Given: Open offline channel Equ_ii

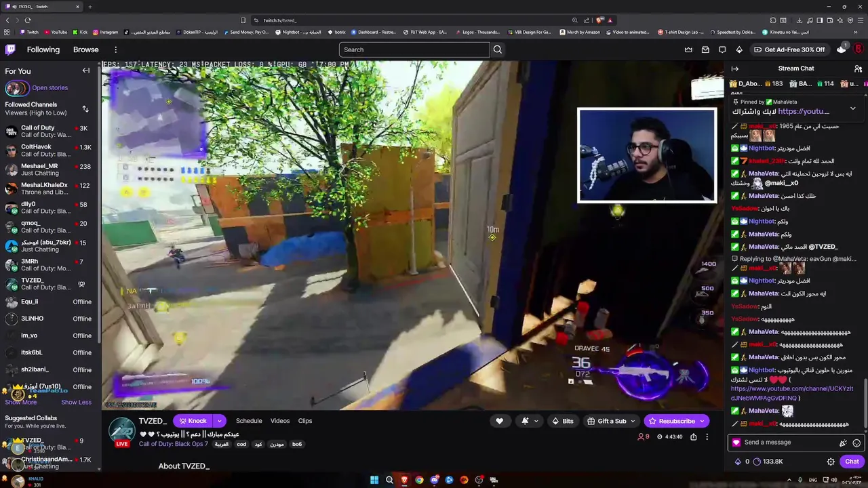Looking at the screenshot, I should click(x=47, y=302).
